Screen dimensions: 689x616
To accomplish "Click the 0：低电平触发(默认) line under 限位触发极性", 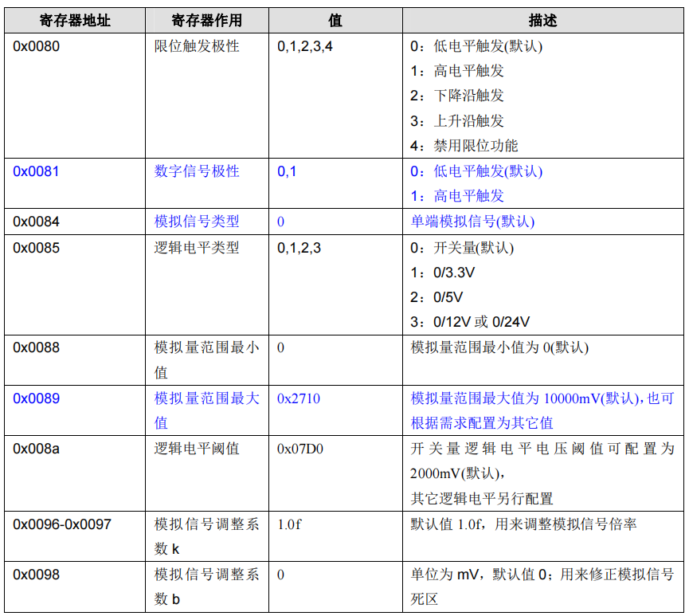I will point(476,46).
